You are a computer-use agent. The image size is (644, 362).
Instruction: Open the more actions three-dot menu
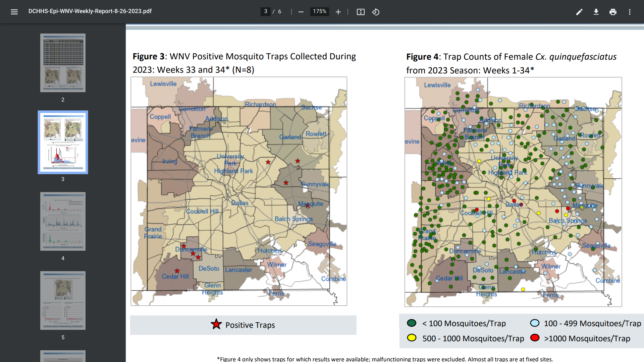pos(630,12)
